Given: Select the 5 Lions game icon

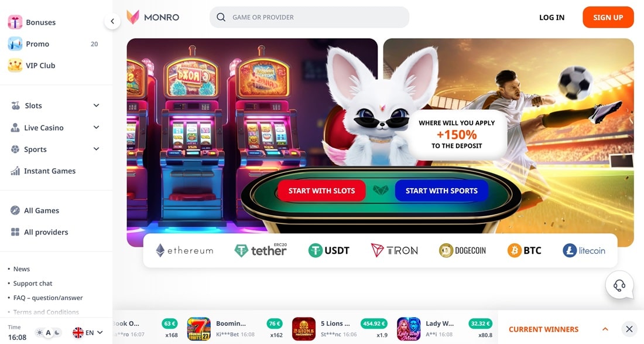Looking at the screenshot, I should click(304, 329).
